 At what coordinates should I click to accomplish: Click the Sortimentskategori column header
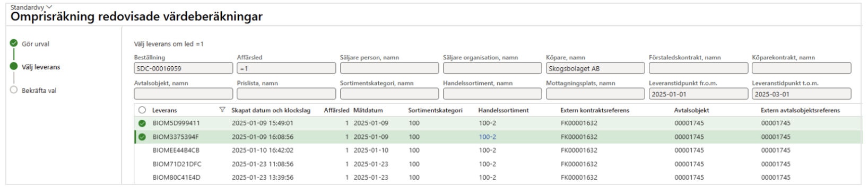click(435, 110)
